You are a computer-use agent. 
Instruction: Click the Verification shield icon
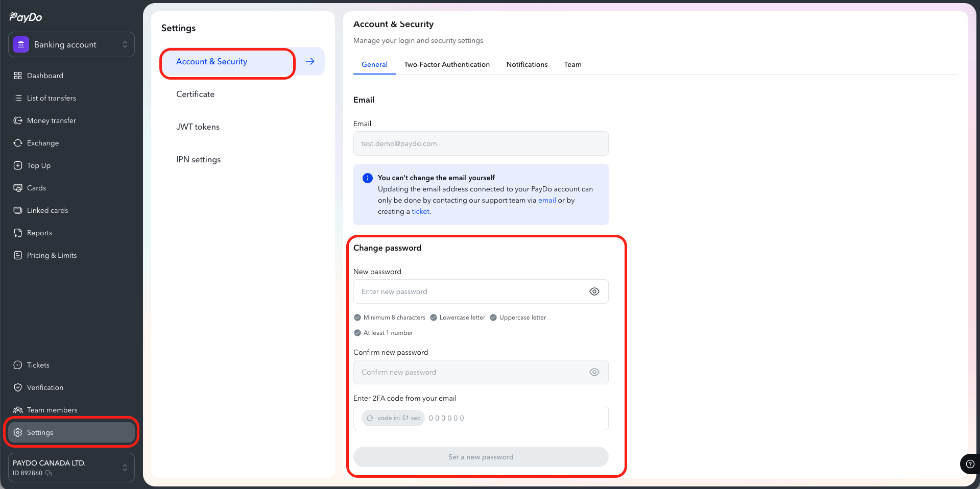pyautogui.click(x=18, y=387)
